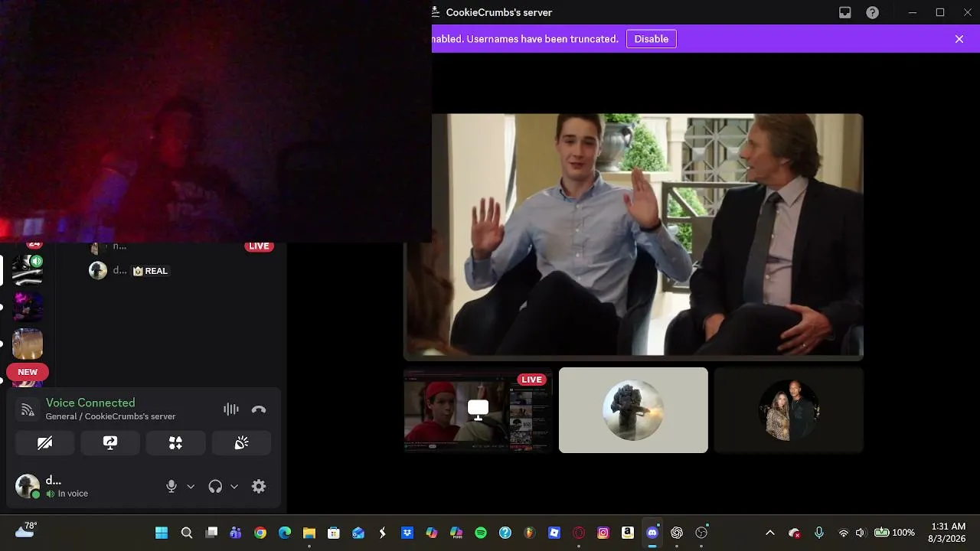Select the participant tile with the gray avatar
Image resolution: width=980 pixels, height=551 pixels.
(x=633, y=410)
